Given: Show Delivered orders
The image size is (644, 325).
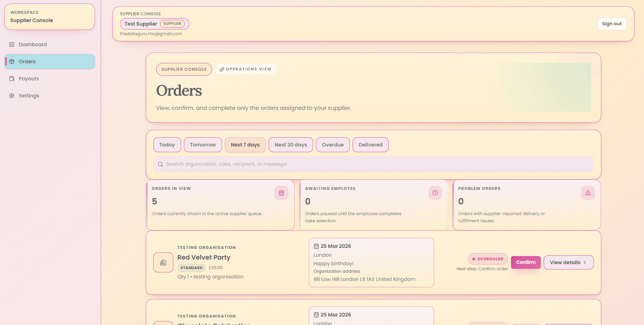Looking at the screenshot, I should click(370, 145).
